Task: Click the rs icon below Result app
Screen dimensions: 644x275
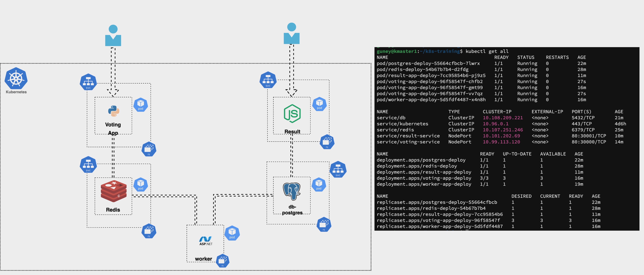Action: 327,142
